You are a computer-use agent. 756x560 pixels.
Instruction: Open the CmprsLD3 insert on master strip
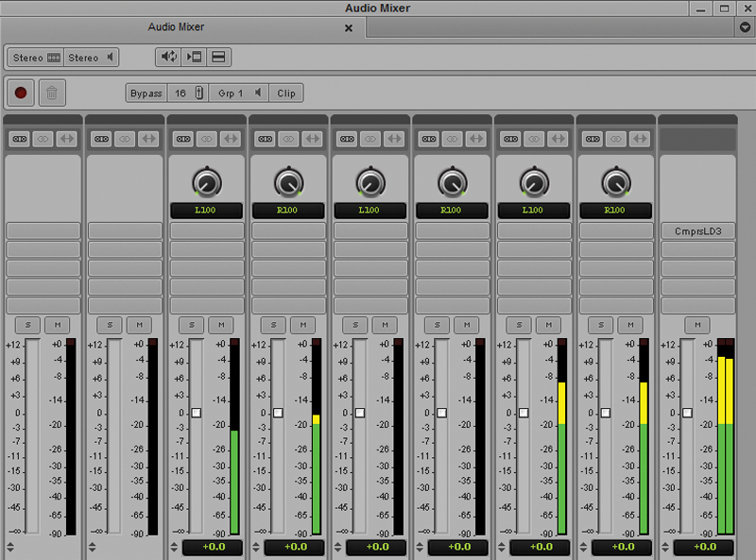pos(697,230)
